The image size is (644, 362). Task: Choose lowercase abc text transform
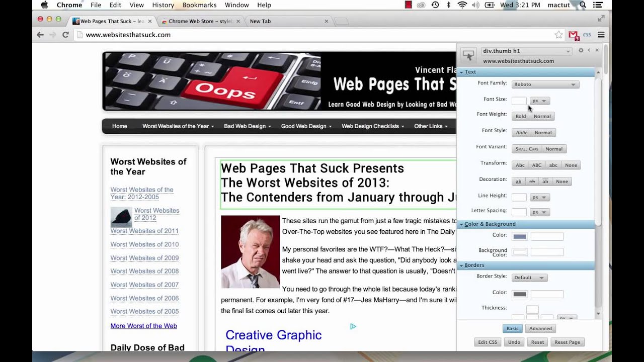[x=553, y=165]
